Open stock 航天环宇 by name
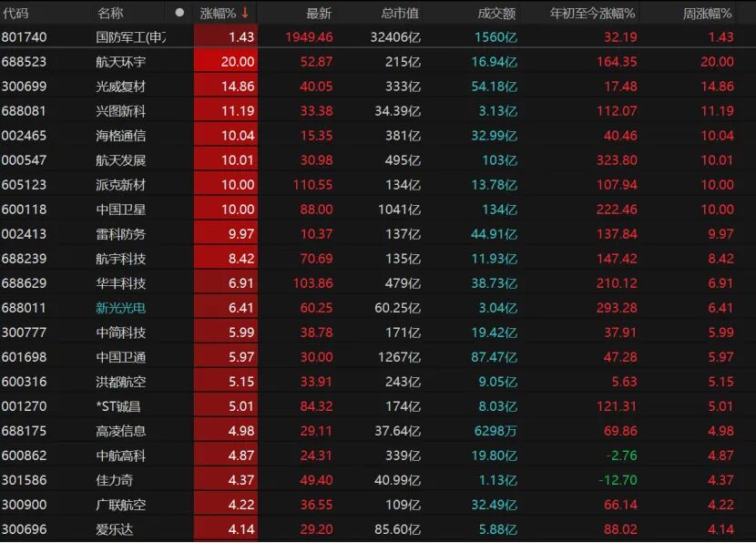 click(x=120, y=62)
